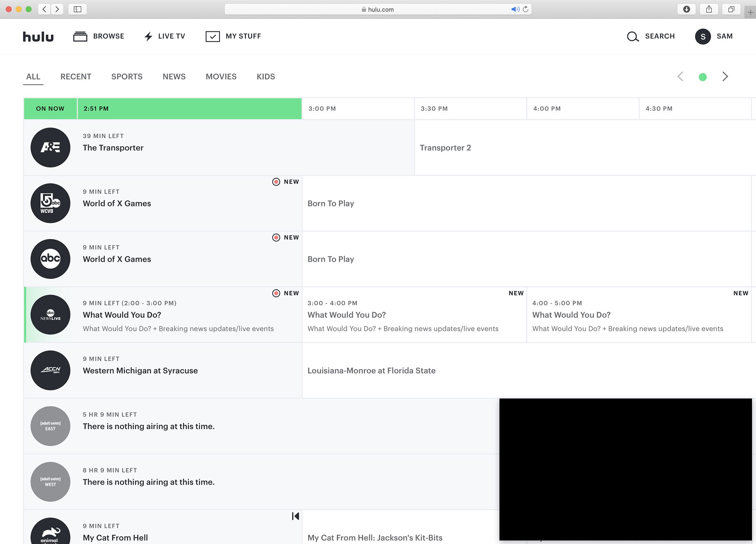Image resolution: width=756 pixels, height=544 pixels.
Task: Go forward in Safari
Action: [x=57, y=9]
